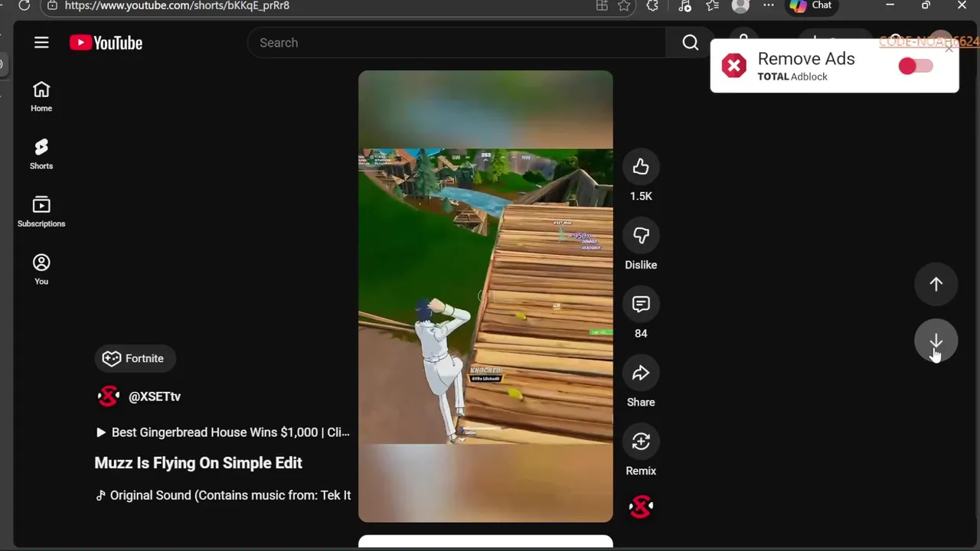Open the comments with 84 count

coord(641,305)
